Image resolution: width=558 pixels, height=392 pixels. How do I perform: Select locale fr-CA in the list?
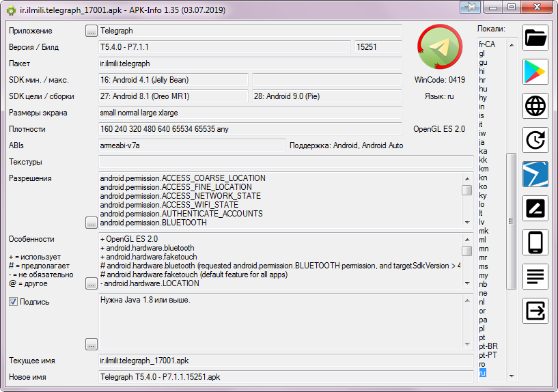(487, 44)
